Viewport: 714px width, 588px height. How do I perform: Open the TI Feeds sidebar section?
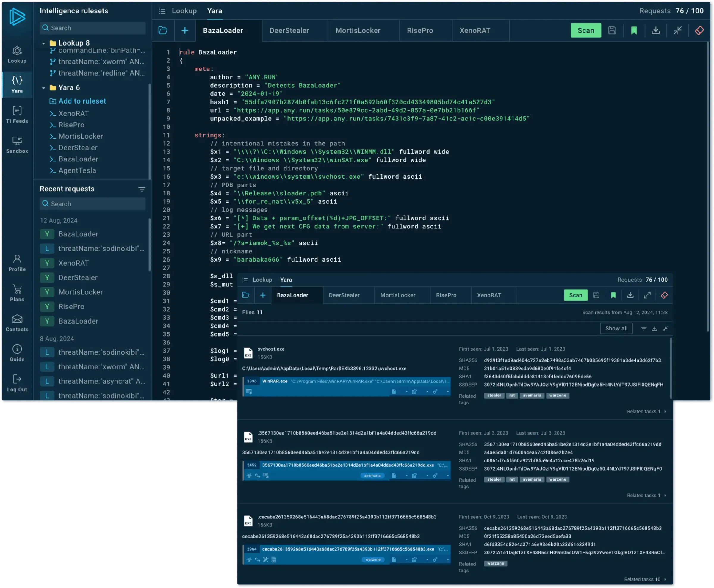point(17,115)
